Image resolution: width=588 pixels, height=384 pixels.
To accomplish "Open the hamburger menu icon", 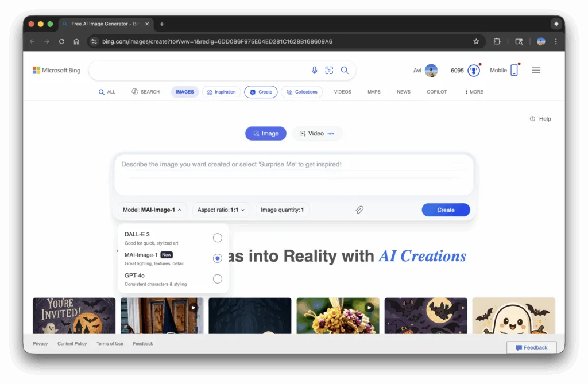I will coord(536,70).
